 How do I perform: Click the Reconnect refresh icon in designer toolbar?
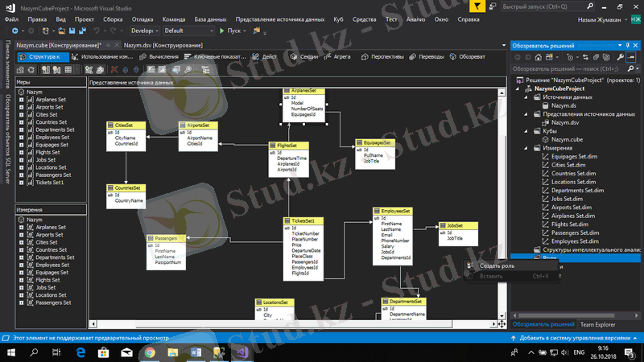[31, 70]
